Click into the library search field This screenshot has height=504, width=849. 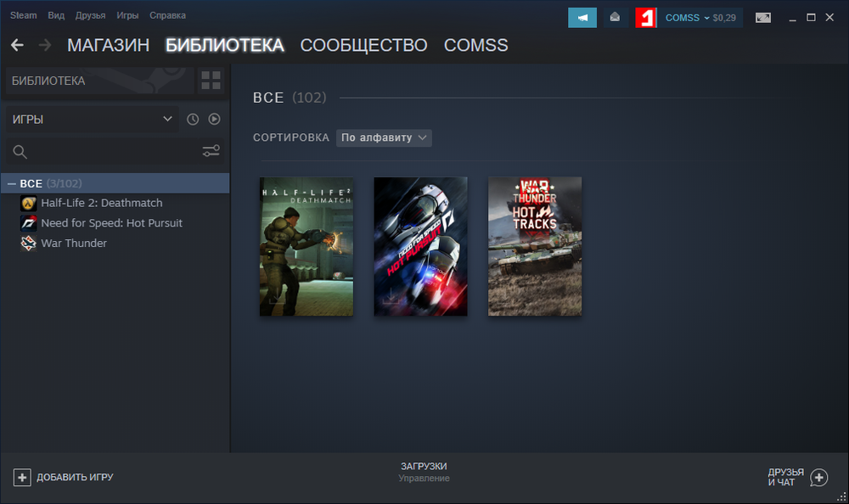coord(114,152)
